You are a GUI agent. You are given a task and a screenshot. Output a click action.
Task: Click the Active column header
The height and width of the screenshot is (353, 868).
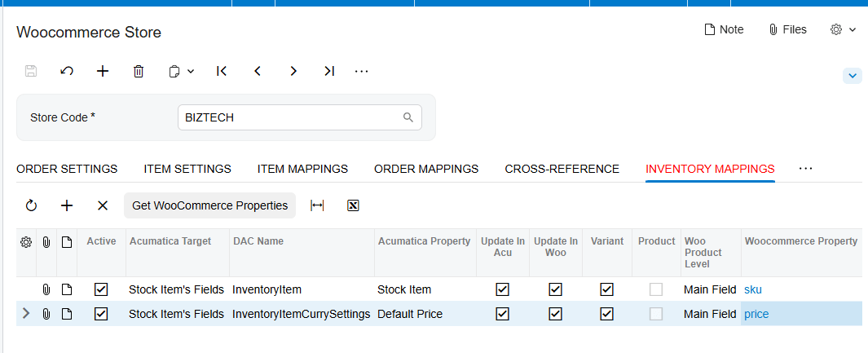[101, 241]
